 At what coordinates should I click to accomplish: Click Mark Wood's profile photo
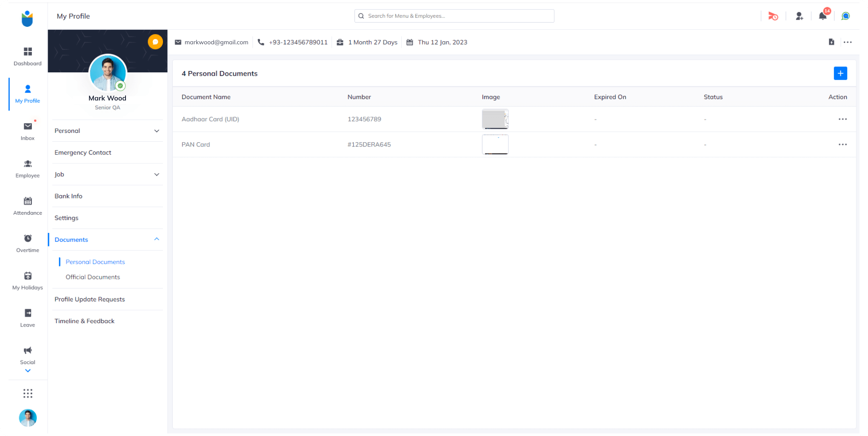[x=108, y=73]
